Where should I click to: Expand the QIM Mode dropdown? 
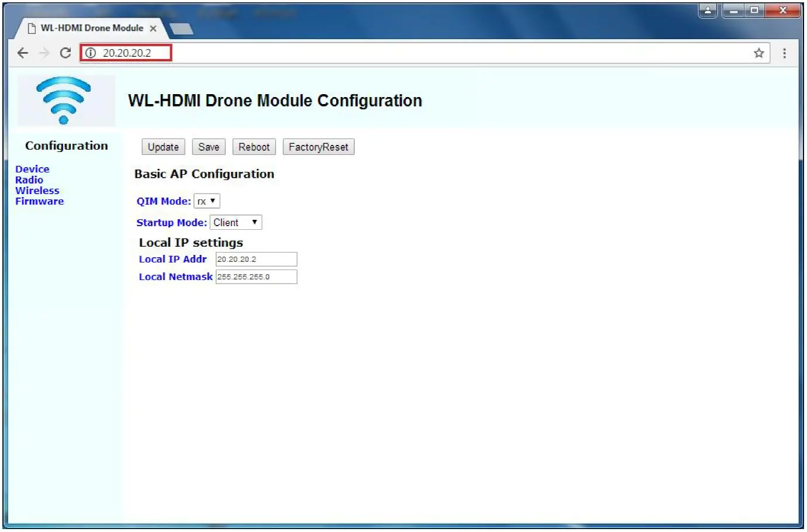click(x=207, y=201)
